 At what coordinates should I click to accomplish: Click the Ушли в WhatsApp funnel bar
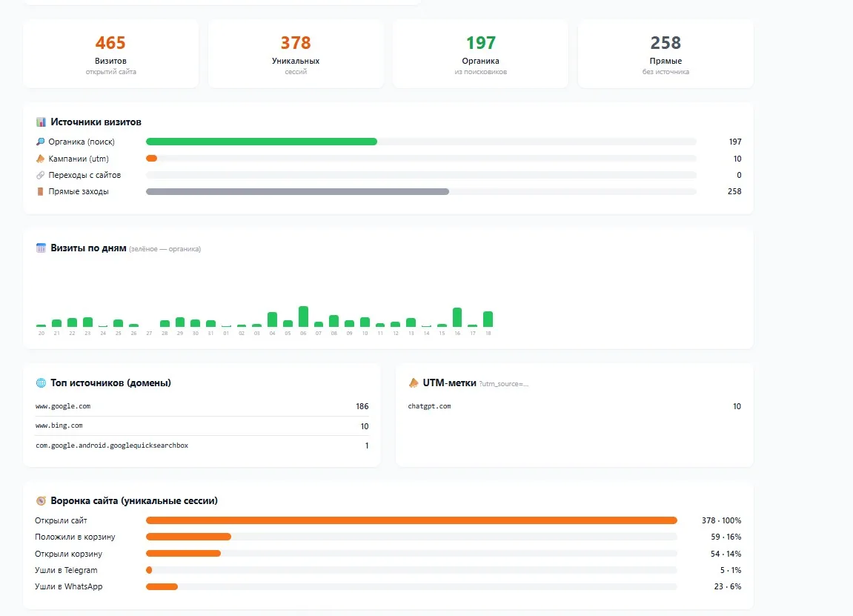click(x=162, y=586)
